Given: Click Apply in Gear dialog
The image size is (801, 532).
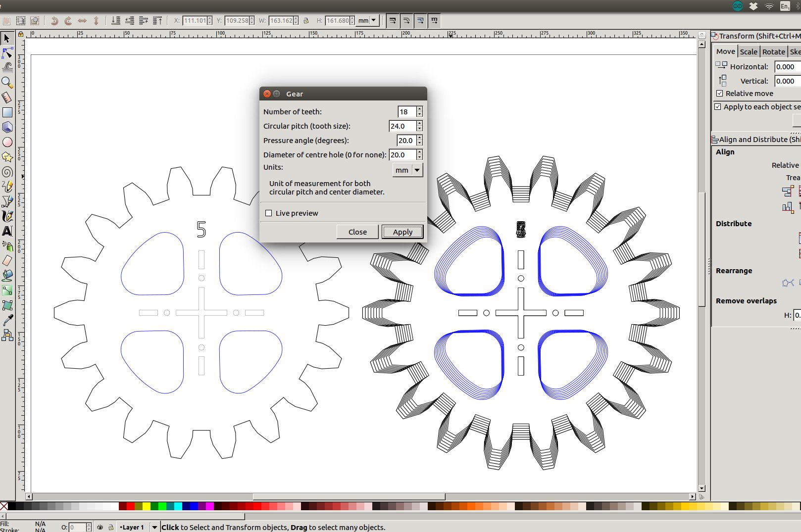Looking at the screenshot, I should 402,232.
